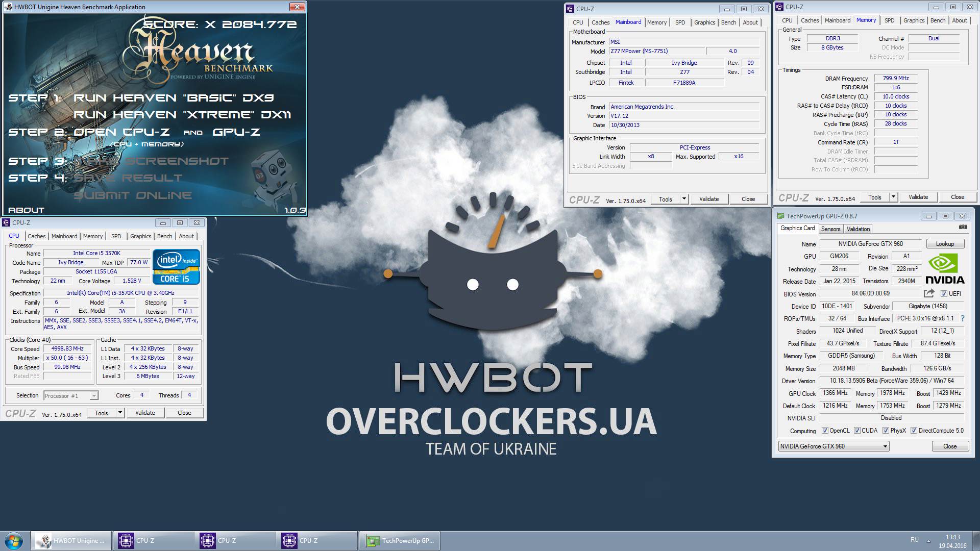This screenshot has width=980, height=551.
Task: Toggle the DirectCompute 5.0 checkbox
Action: [x=914, y=431]
